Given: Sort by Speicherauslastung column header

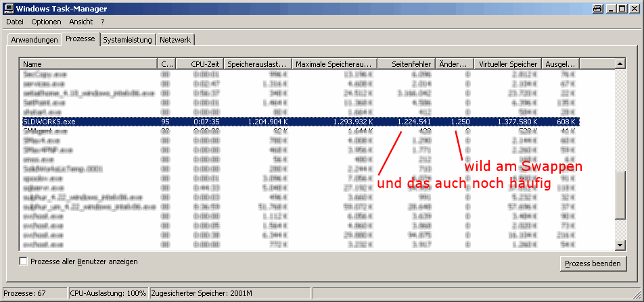Looking at the screenshot, I should [258, 64].
